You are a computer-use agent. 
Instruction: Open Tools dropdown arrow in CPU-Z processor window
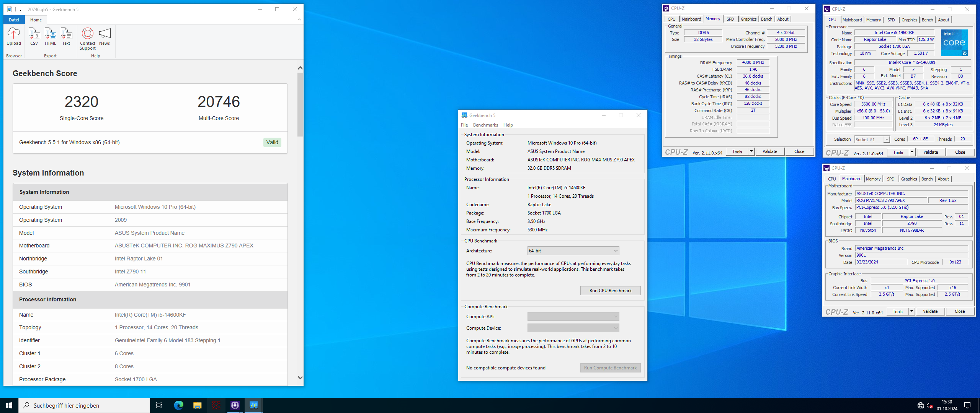pyautogui.click(x=912, y=153)
